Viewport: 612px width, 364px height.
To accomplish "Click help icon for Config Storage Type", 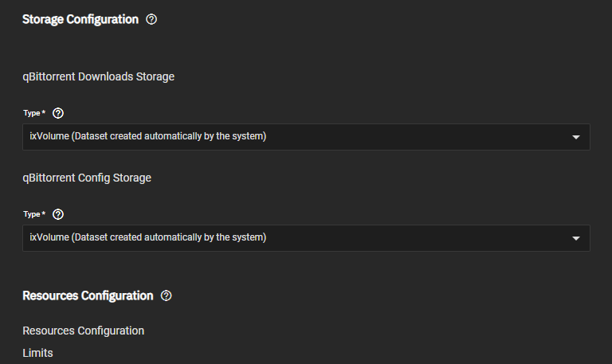I will 57,214.
